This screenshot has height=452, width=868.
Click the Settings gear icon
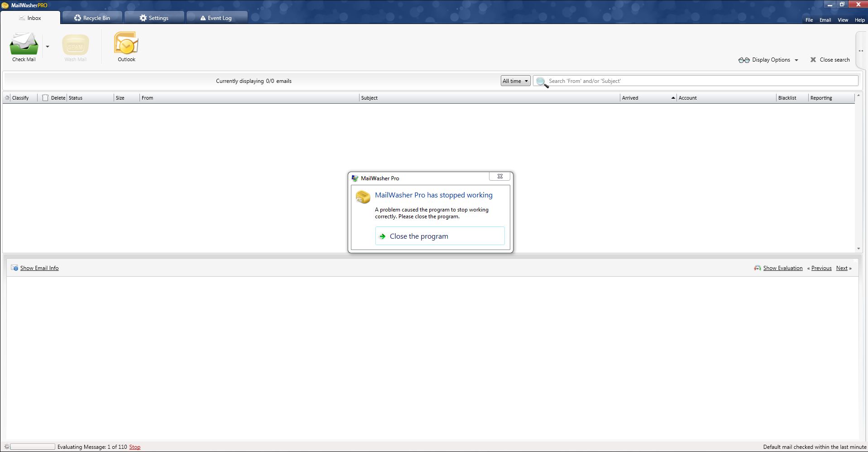pyautogui.click(x=143, y=18)
